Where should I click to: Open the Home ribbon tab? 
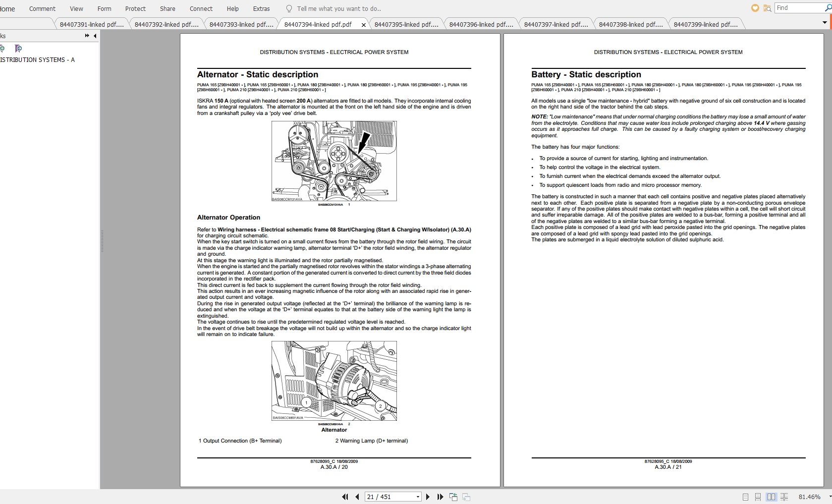pyautogui.click(x=7, y=9)
